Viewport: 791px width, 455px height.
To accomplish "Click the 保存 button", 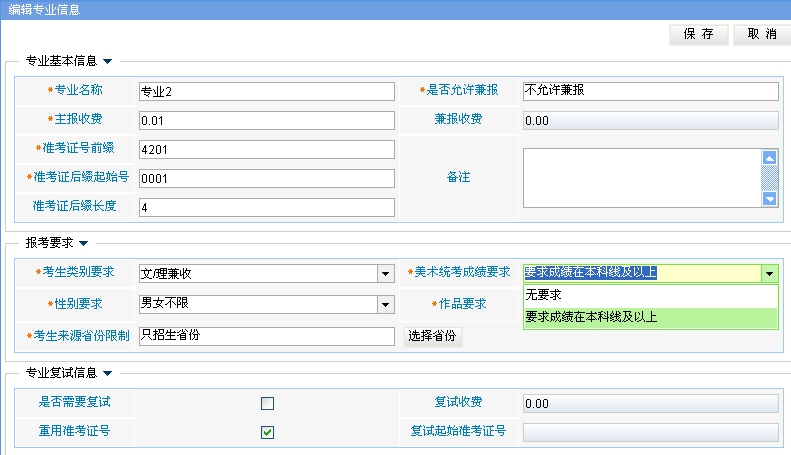I will (x=698, y=33).
